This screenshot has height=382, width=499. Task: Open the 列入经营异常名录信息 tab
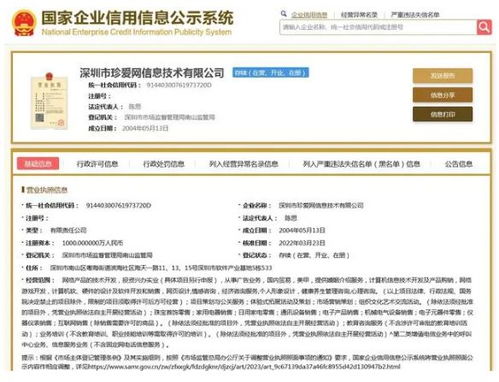pyautogui.click(x=243, y=164)
